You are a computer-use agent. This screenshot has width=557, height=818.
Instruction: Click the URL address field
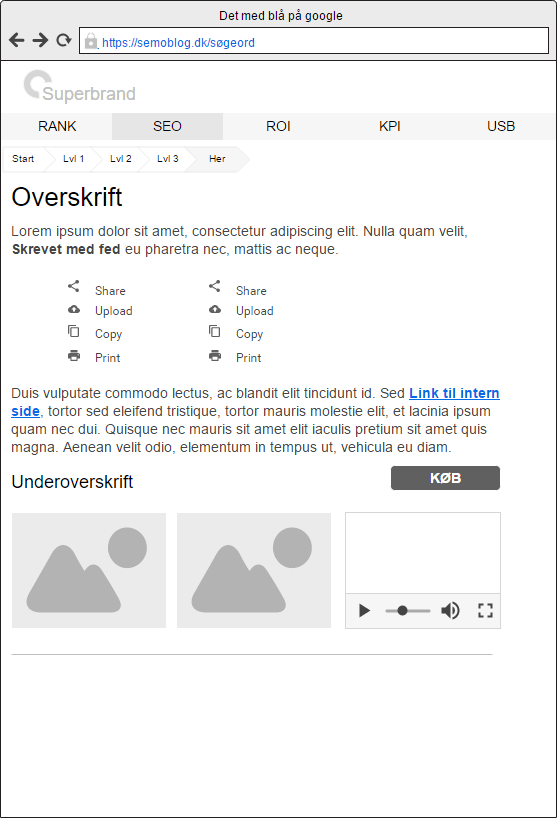click(x=314, y=41)
